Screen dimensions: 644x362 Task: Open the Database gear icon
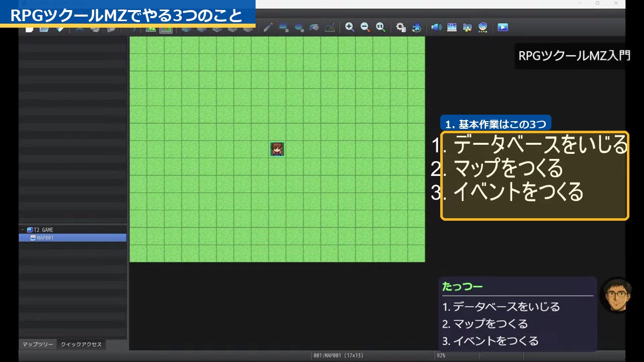tap(401, 28)
